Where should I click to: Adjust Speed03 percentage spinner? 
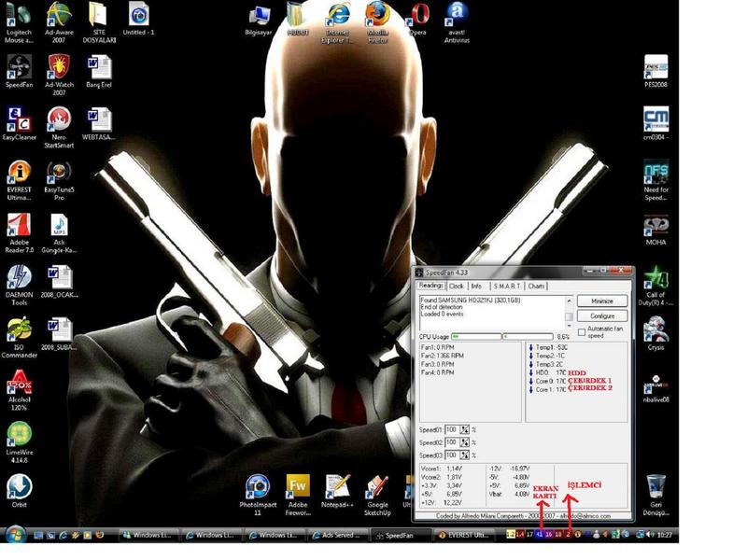[x=464, y=455]
